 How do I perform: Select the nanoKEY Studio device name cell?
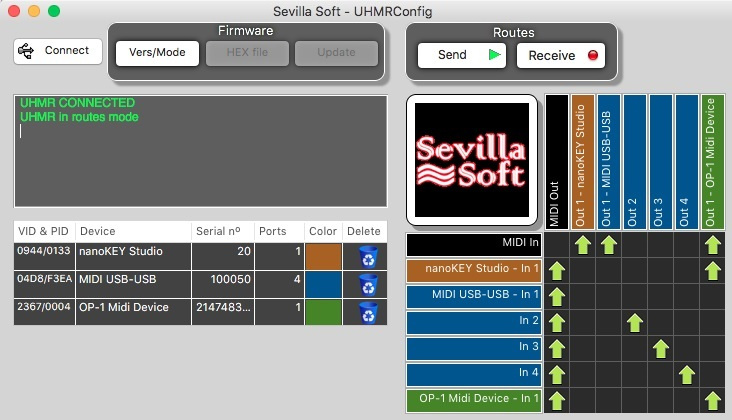(133, 256)
